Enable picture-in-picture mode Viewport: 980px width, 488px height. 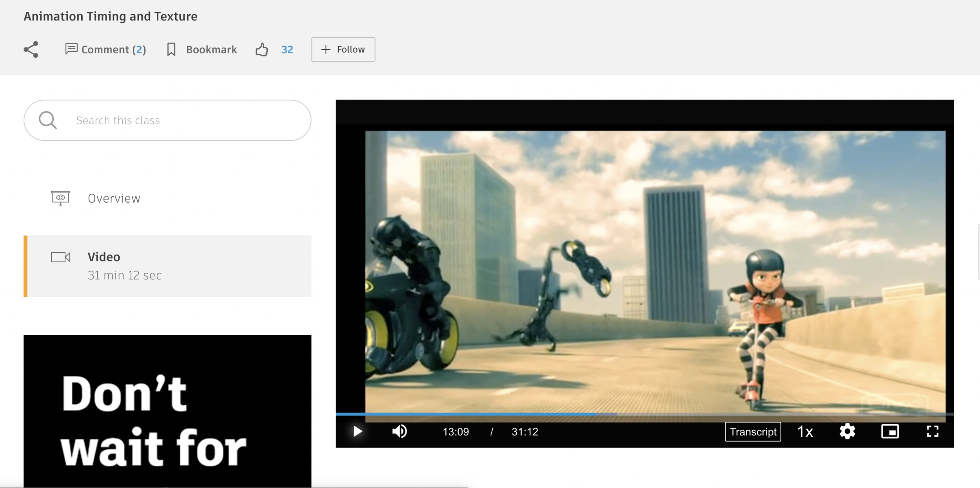pos(890,432)
